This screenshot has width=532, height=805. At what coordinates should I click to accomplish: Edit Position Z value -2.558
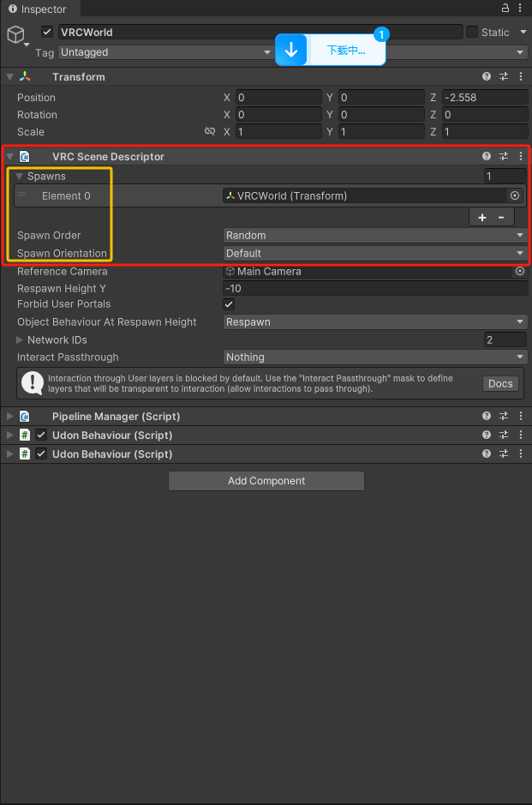(485, 97)
